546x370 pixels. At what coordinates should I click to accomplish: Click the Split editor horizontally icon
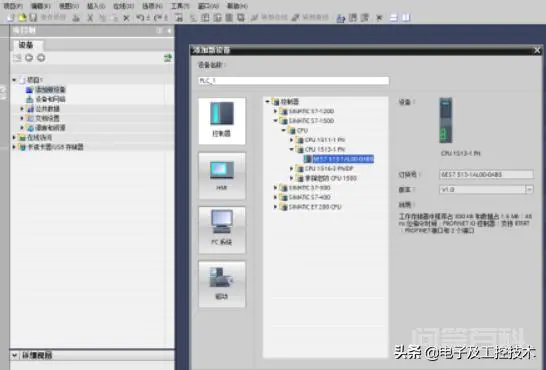point(393,17)
